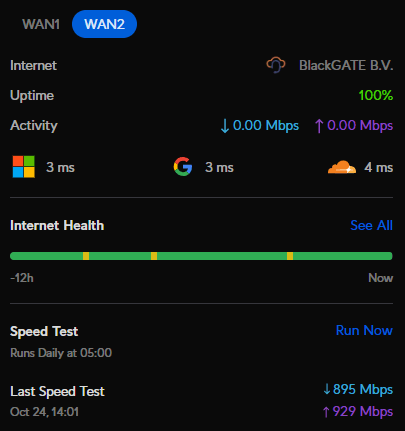Click the Last Speed Test date Oct 24

[28, 412]
